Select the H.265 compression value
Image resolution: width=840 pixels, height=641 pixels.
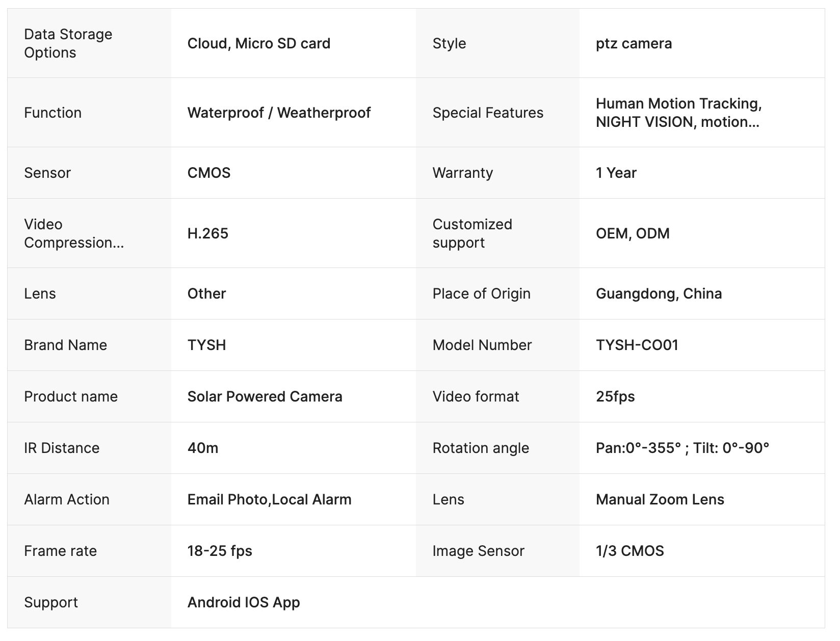click(x=207, y=233)
